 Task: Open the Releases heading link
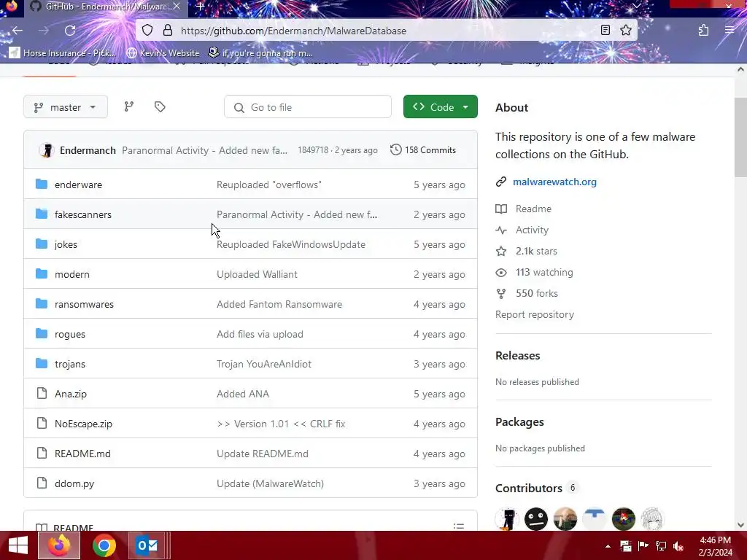pyautogui.click(x=517, y=356)
